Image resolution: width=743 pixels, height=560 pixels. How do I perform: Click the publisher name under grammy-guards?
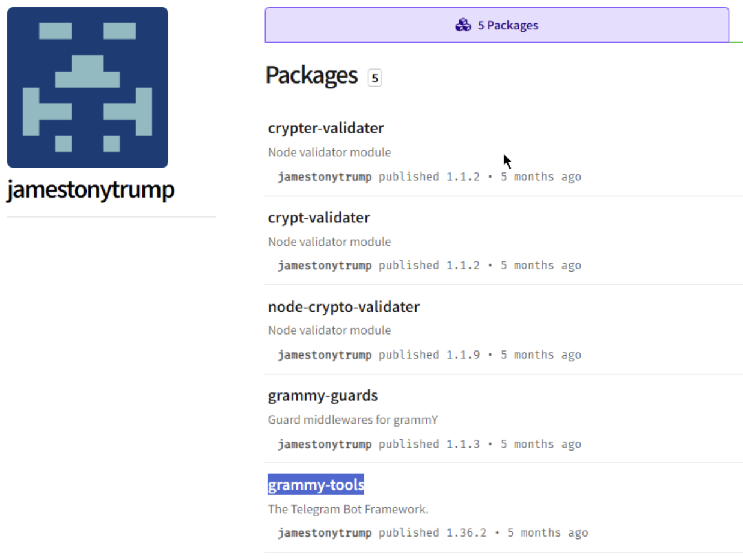[x=325, y=444]
